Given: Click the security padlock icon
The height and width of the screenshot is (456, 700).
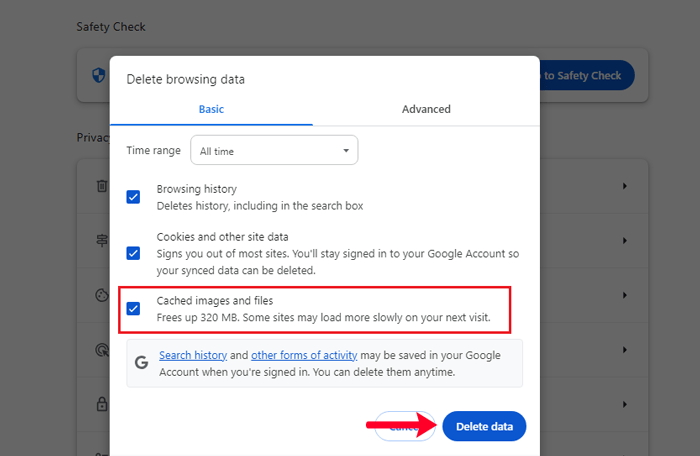Looking at the screenshot, I should click(x=101, y=405).
